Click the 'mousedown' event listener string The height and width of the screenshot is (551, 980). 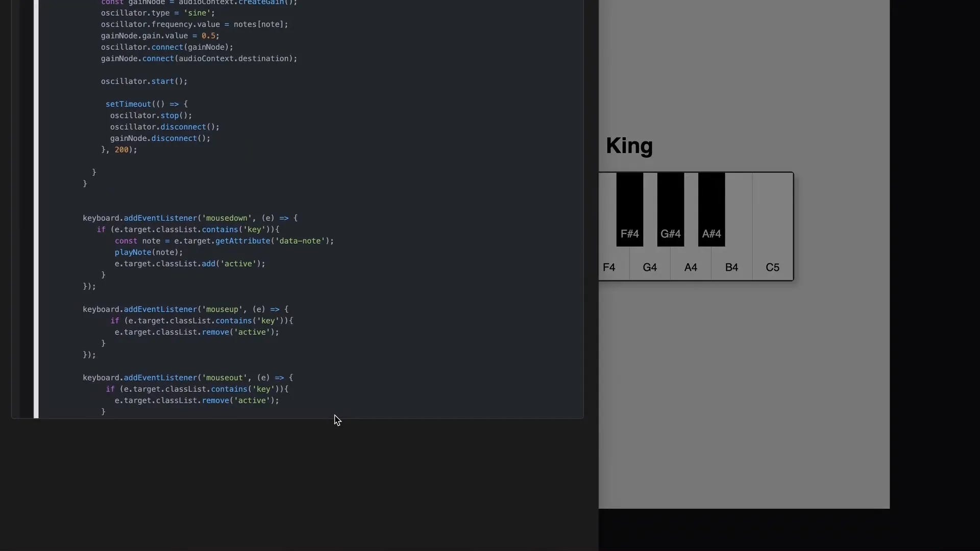226,218
